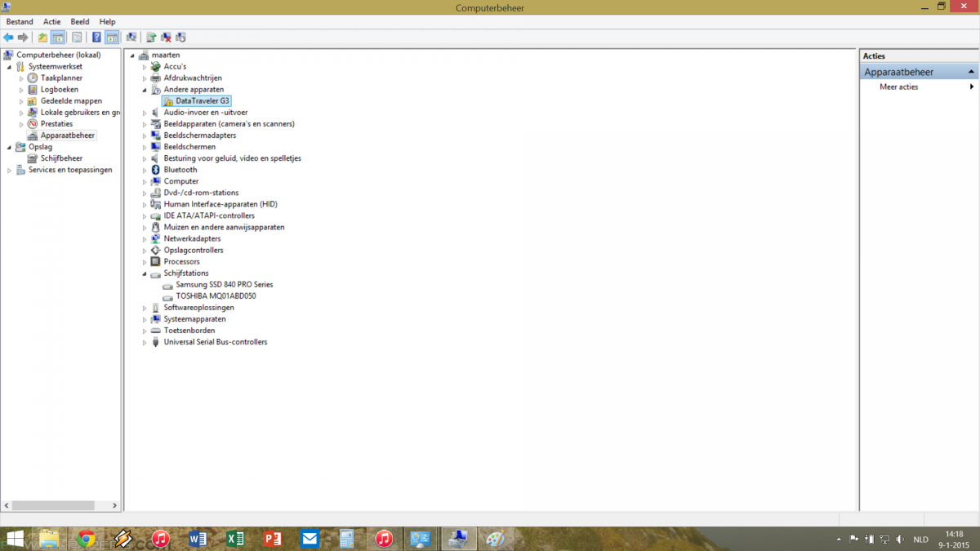The width and height of the screenshot is (980, 551).
Task: Open the Bestand menu
Action: pos(20,21)
